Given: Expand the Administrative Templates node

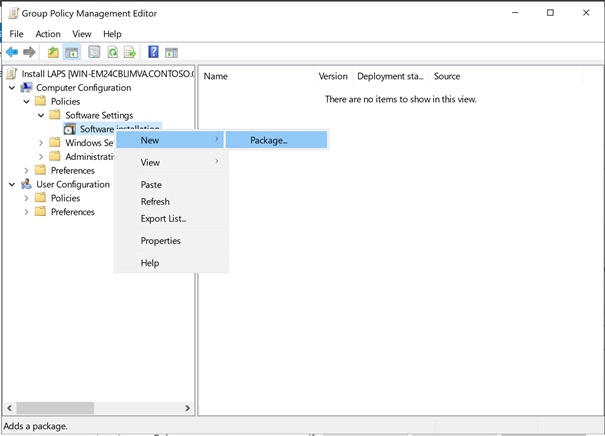Looking at the screenshot, I should click(41, 157).
